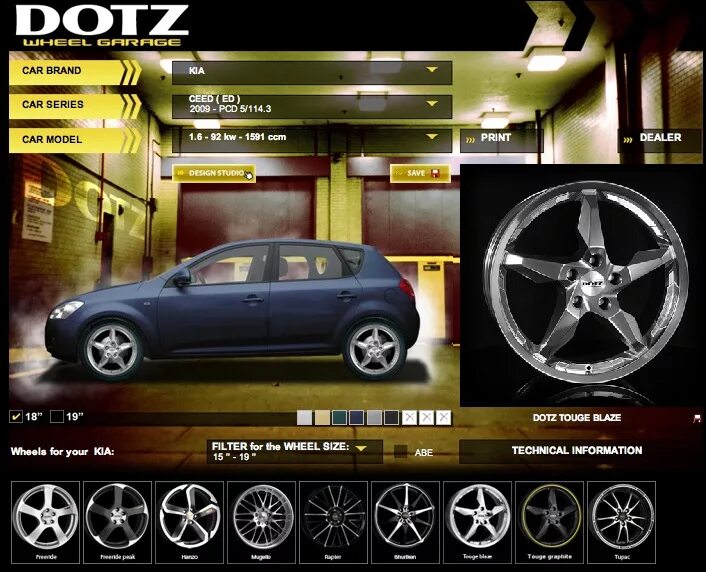Pick the Touge graphite wheel
Image resolution: width=706 pixels, height=572 pixels.
pyautogui.click(x=549, y=522)
